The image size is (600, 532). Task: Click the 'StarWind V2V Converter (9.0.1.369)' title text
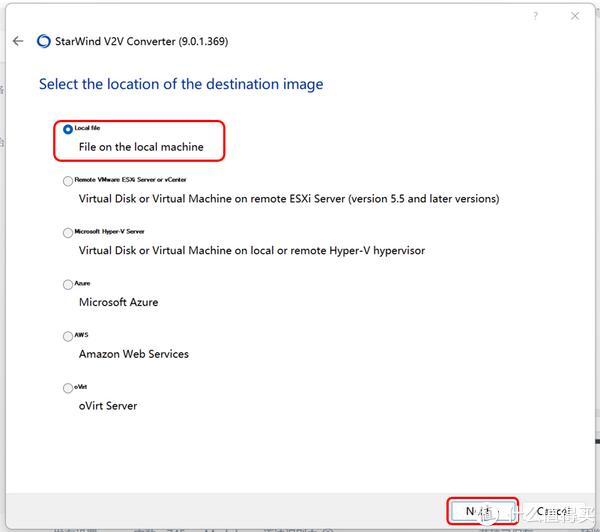pyautogui.click(x=142, y=41)
